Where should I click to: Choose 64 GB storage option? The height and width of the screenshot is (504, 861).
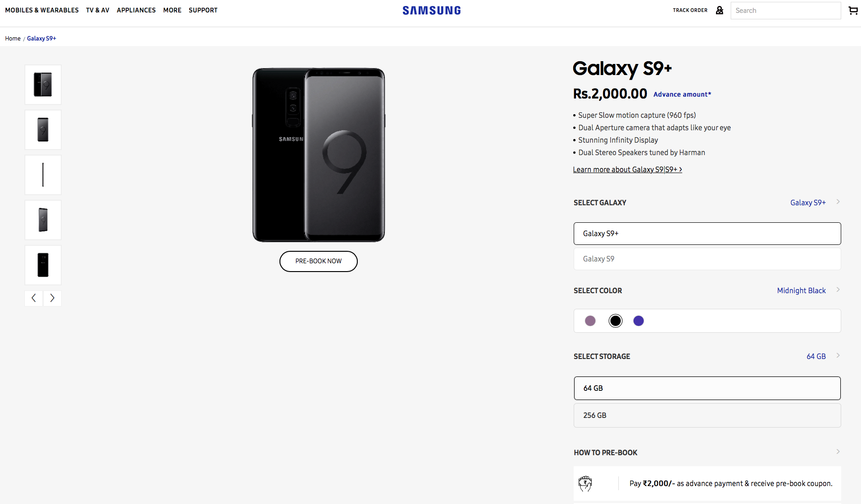pyautogui.click(x=707, y=388)
